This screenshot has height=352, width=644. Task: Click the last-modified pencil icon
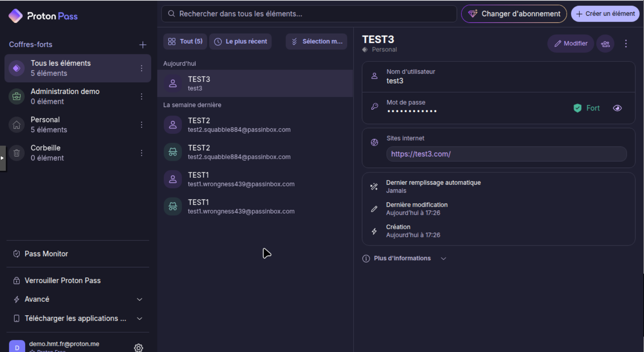[x=374, y=209]
